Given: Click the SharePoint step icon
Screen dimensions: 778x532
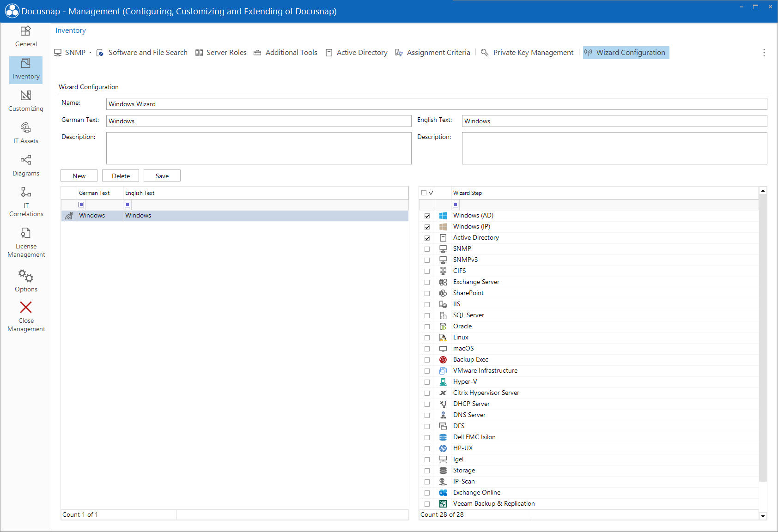Looking at the screenshot, I should point(443,293).
